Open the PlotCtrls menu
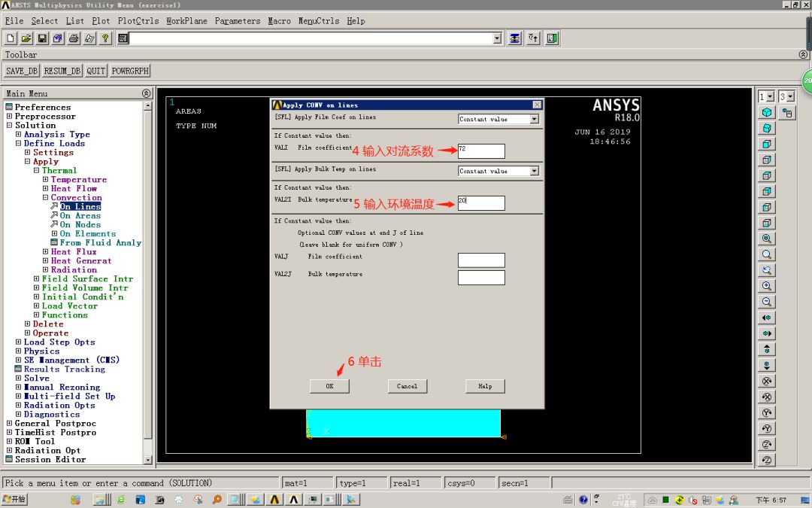Screen dimensions: 812x508 point(138,21)
